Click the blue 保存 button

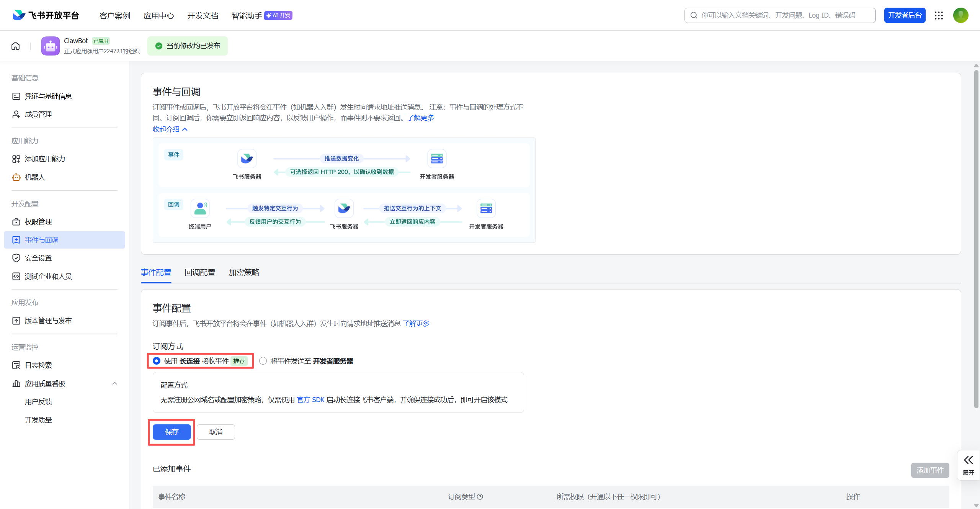(171, 432)
